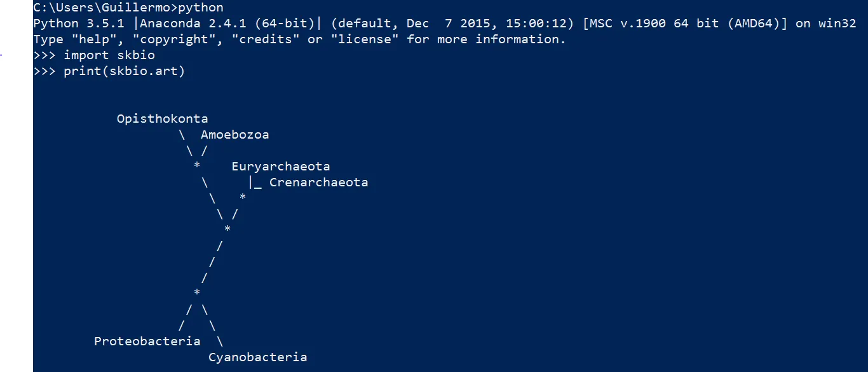Click the Proteobacteria leaf label

tap(147, 341)
